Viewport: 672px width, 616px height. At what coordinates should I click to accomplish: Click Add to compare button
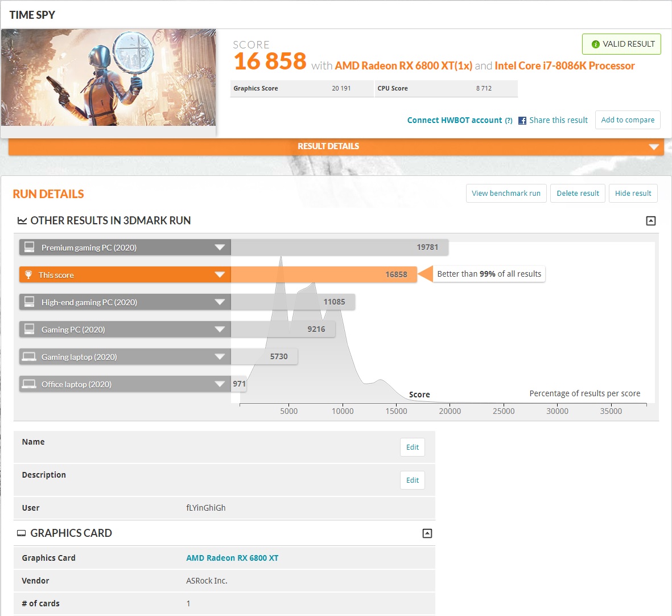(628, 120)
